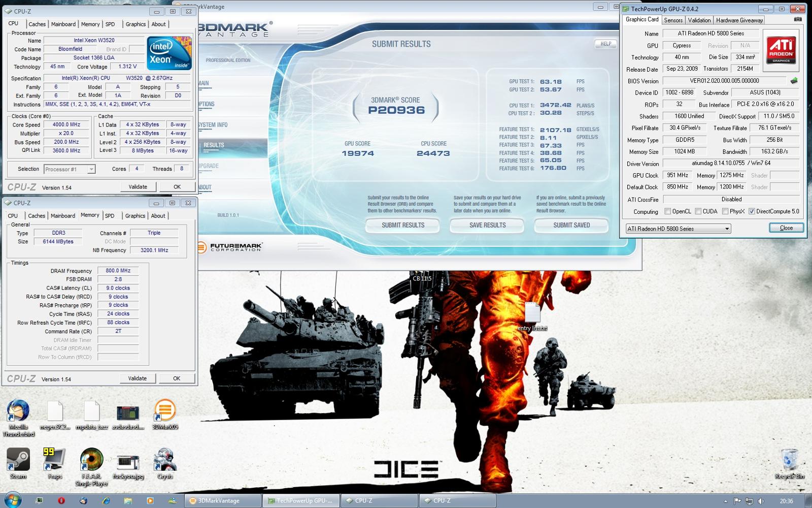Click the BIOS save chip icon in GPU-Z
Image resolution: width=812 pixels, height=508 pixels.
tap(794, 81)
